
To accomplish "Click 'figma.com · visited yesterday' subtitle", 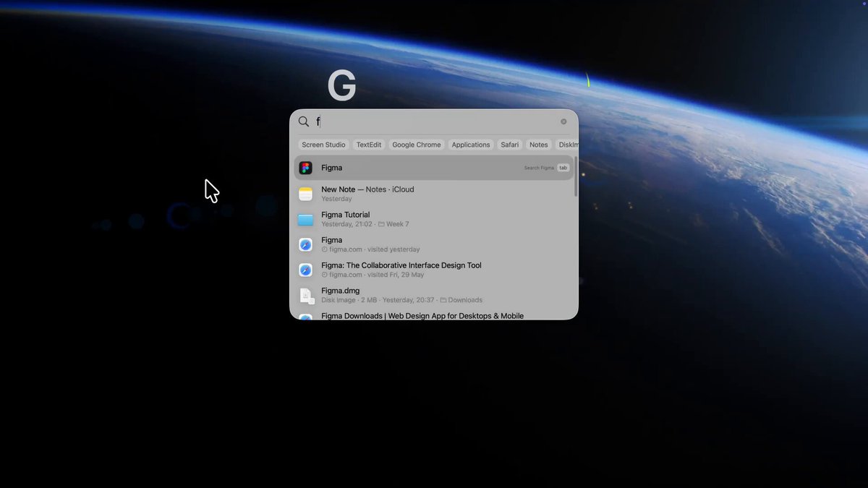I will point(370,249).
